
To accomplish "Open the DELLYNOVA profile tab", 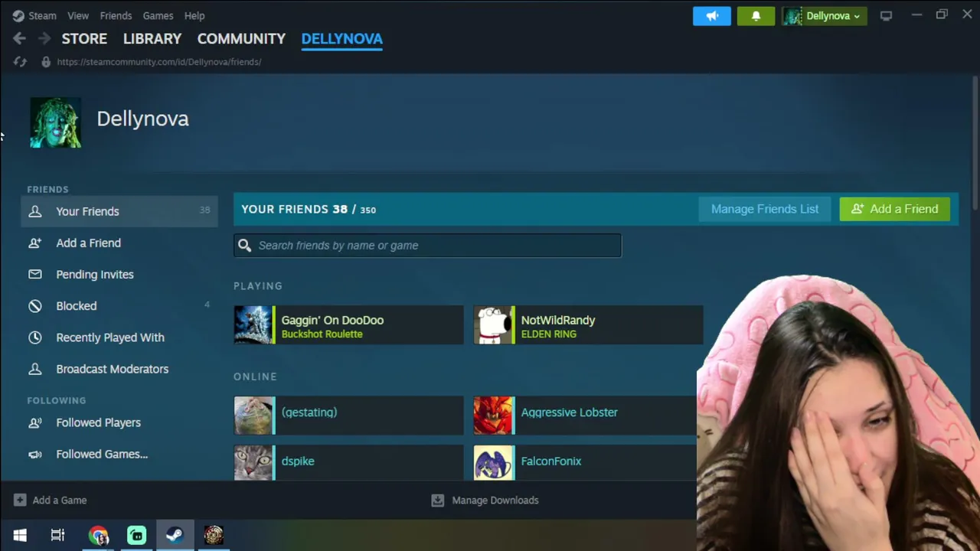I will tap(342, 38).
